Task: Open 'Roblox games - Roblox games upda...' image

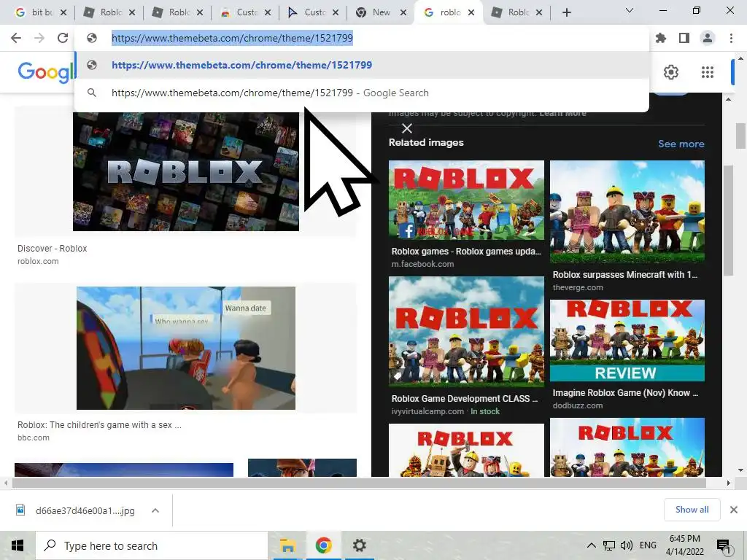Action: pyautogui.click(x=466, y=200)
